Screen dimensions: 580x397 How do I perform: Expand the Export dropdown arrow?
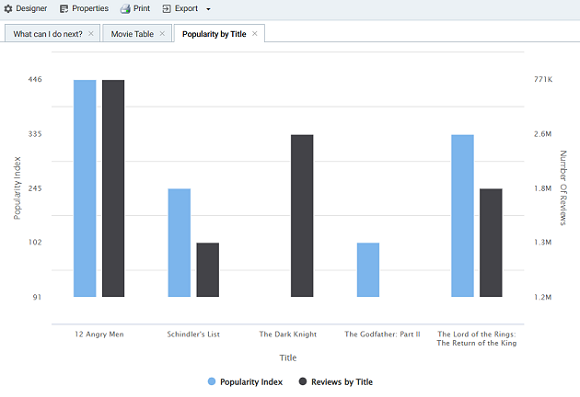[208, 9]
